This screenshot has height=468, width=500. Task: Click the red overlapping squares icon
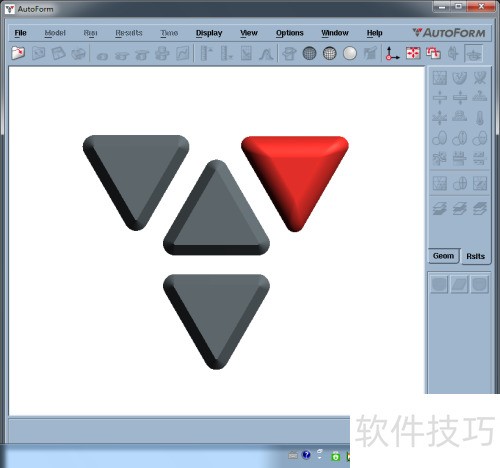pyautogui.click(x=433, y=53)
